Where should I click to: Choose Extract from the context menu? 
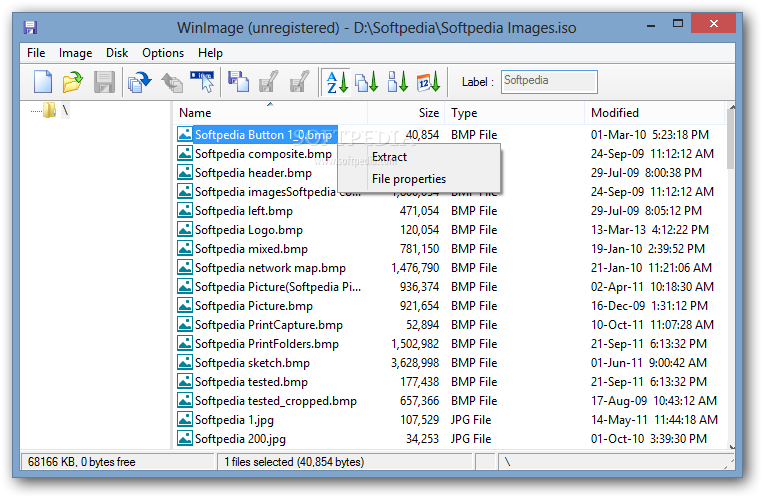[x=418, y=157]
